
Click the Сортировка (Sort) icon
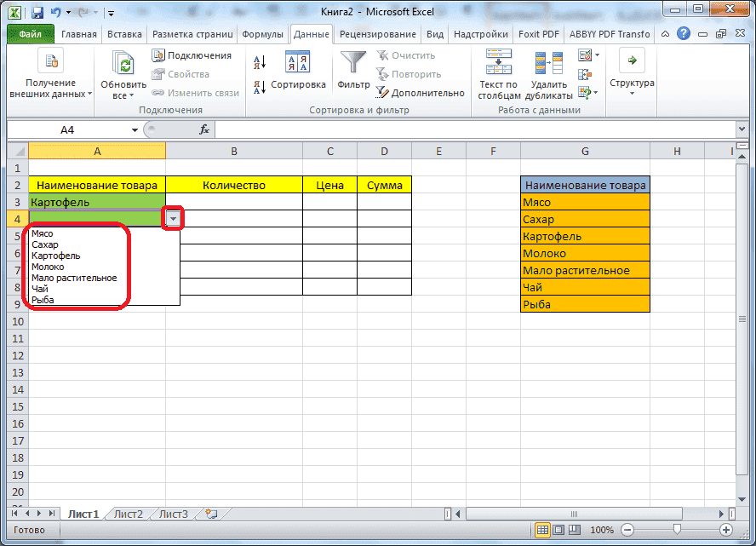(297, 61)
